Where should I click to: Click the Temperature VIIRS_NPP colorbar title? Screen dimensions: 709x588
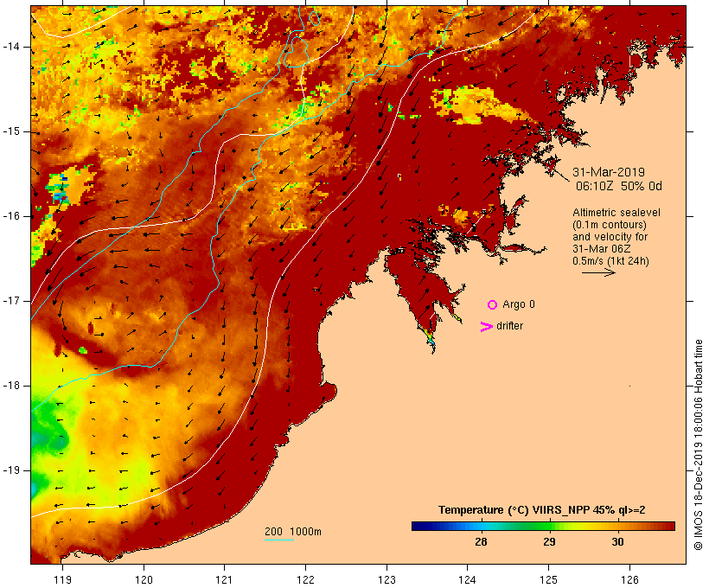coord(542,510)
